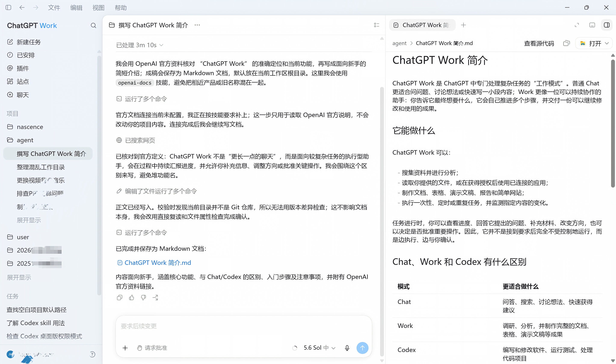Go back with the left arrow

22,8
